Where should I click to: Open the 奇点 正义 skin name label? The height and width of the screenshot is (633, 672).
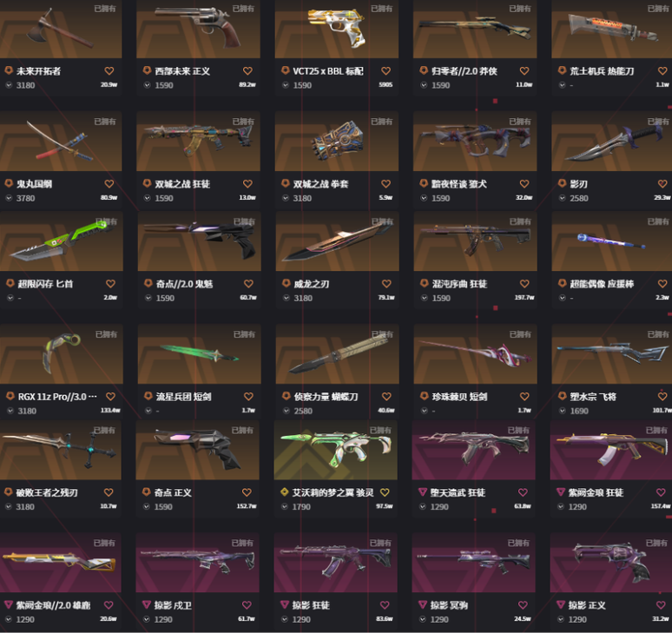pyautogui.click(x=173, y=492)
